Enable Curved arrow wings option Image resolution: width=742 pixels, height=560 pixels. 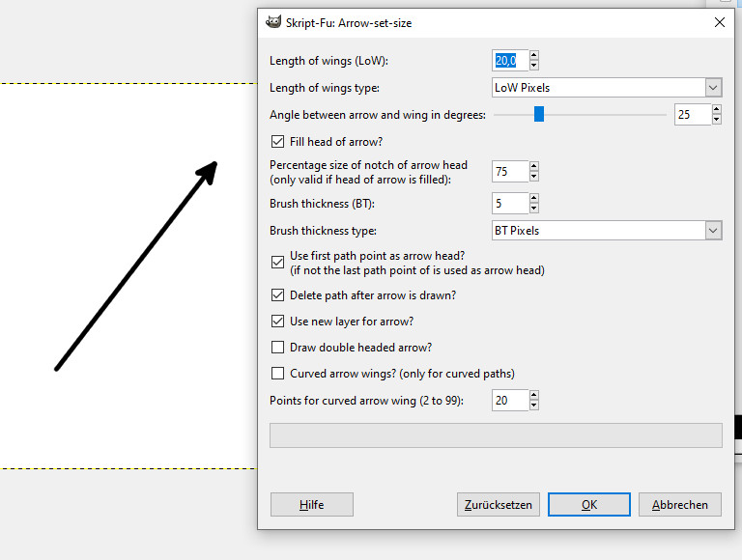278,374
